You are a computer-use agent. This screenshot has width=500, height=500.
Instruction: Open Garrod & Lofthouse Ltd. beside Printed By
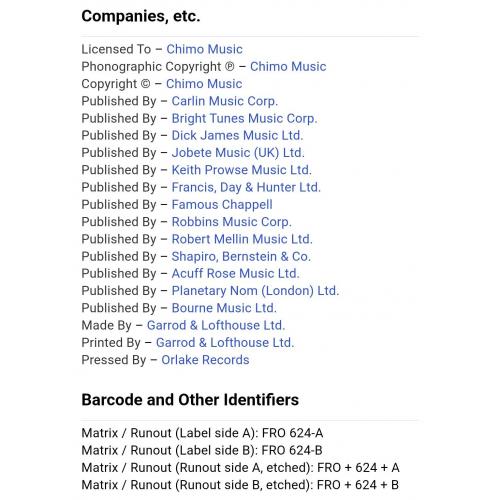coord(225,343)
